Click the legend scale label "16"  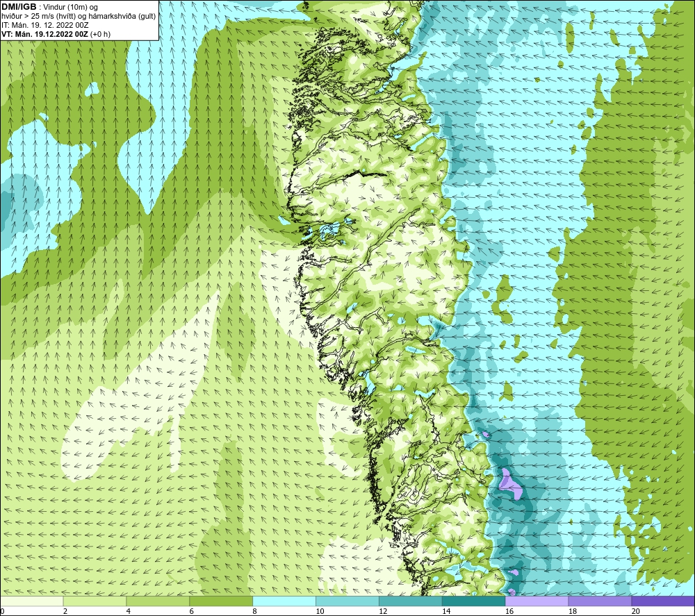[509, 612]
